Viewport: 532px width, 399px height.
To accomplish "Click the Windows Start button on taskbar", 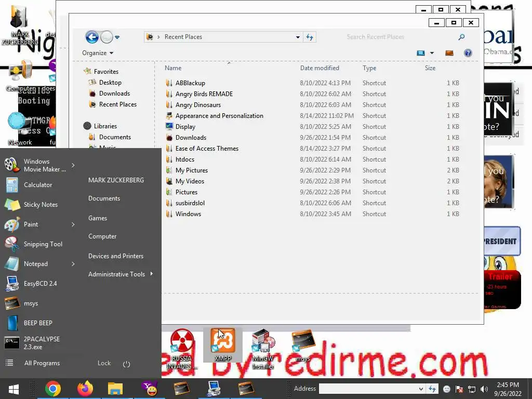I will click(x=14, y=389).
